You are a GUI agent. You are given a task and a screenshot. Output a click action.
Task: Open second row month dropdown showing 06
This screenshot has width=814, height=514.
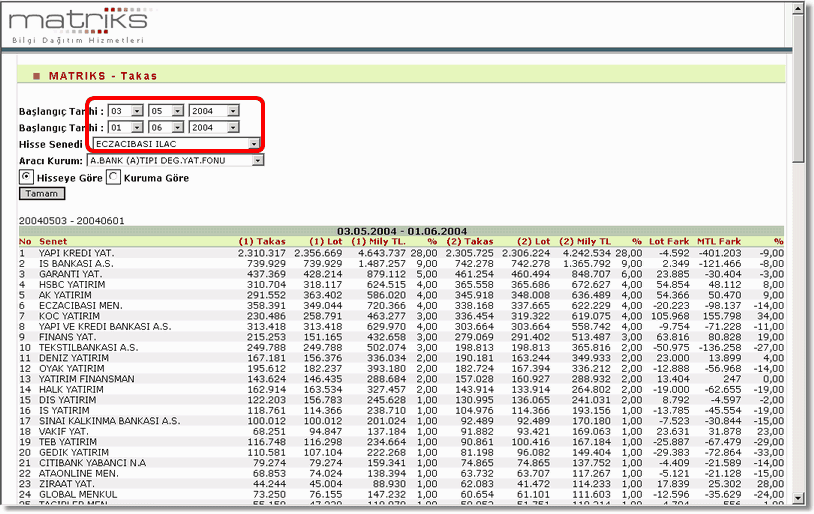point(166,127)
